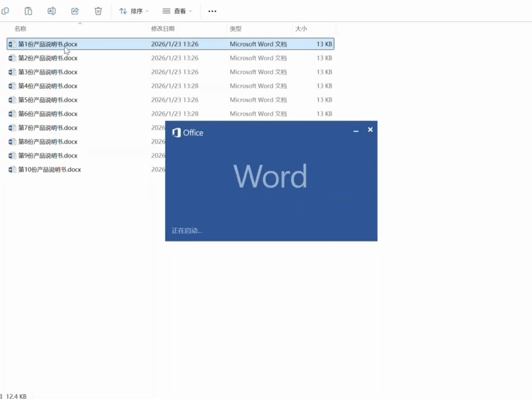Select file 第4份产品说明书.docx
This screenshot has width=532, height=399.
[48, 86]
